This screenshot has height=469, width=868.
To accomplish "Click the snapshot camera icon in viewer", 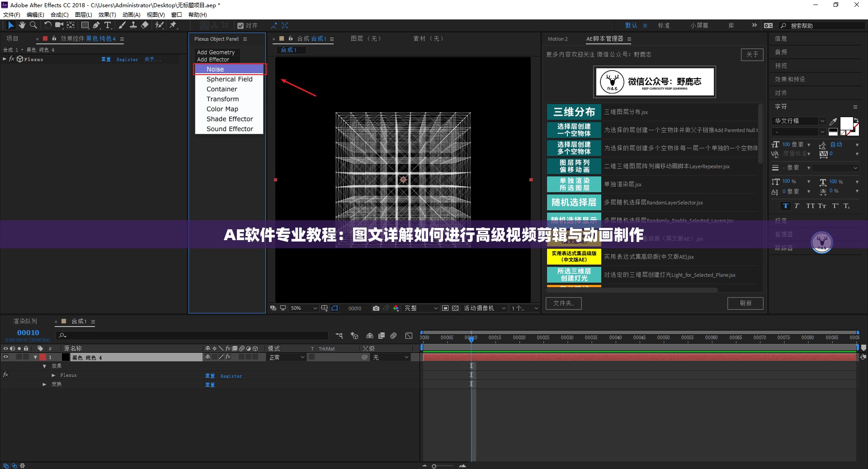I will click(376, 308).
